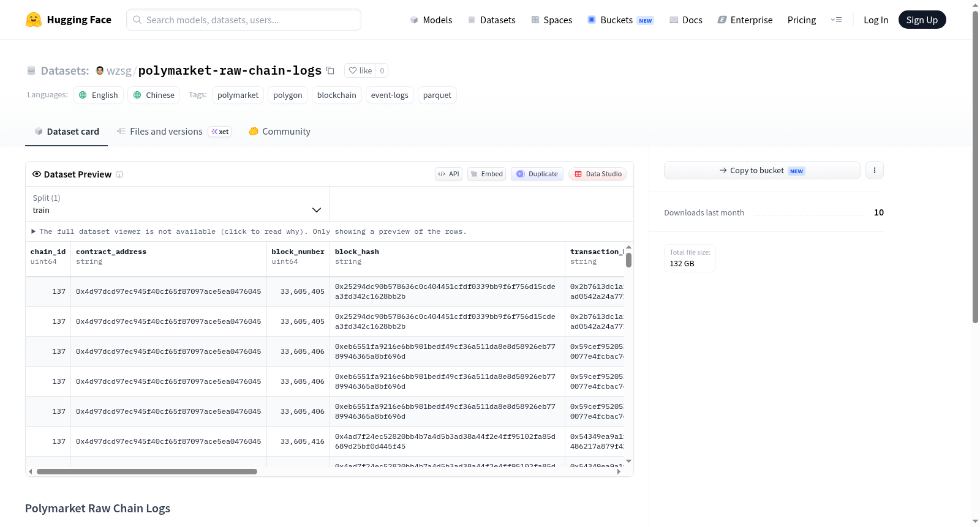Viewport: 980px width, 527px height.
Task: Click the blockchain tag
Action: point(337,95)
